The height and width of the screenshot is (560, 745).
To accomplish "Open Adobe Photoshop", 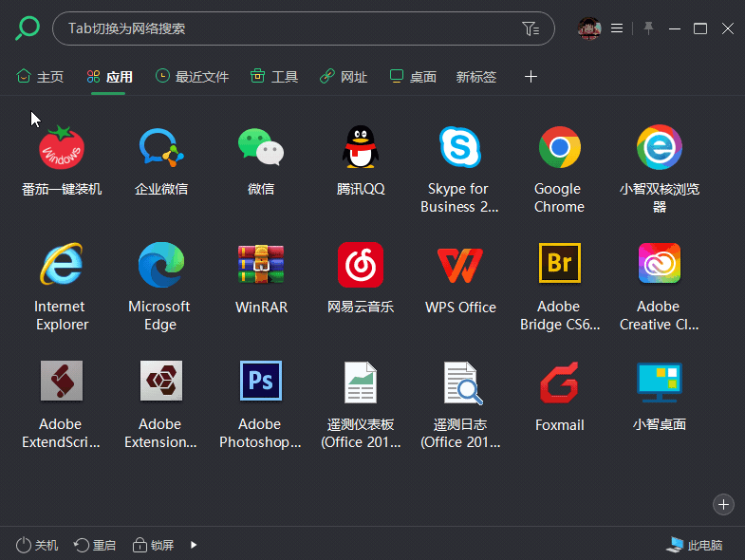I will pos(261,381).
